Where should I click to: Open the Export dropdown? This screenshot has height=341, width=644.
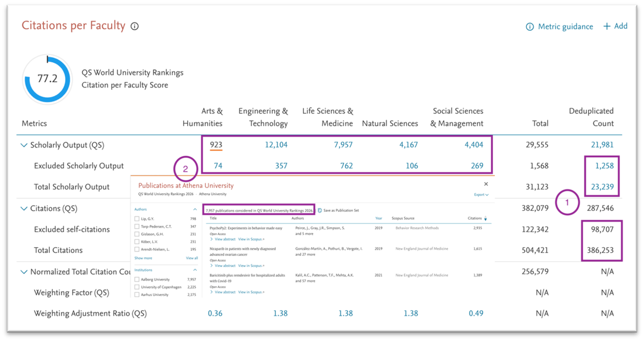tap(481, 195)
